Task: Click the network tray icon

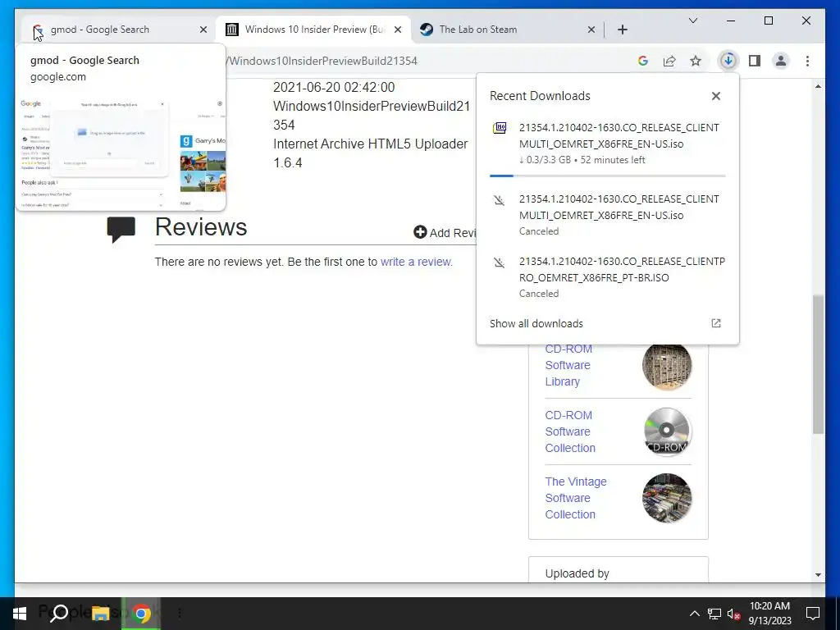Action: pyautogui.click(x=714, y=614)
